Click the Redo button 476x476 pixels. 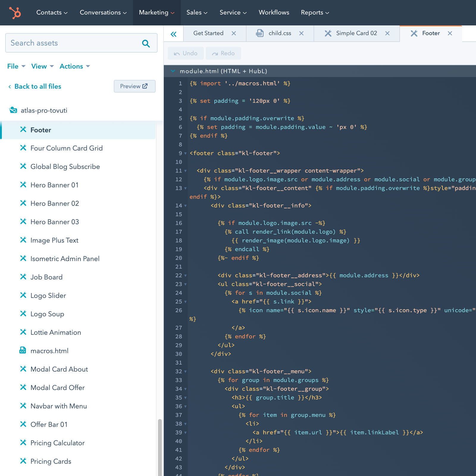(223, 53)
